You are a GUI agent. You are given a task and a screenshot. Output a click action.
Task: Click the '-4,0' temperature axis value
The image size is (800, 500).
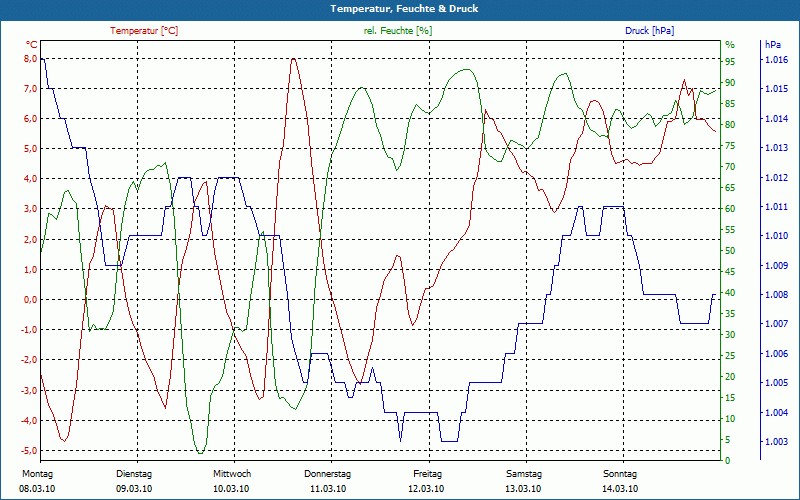click(29, 420)
